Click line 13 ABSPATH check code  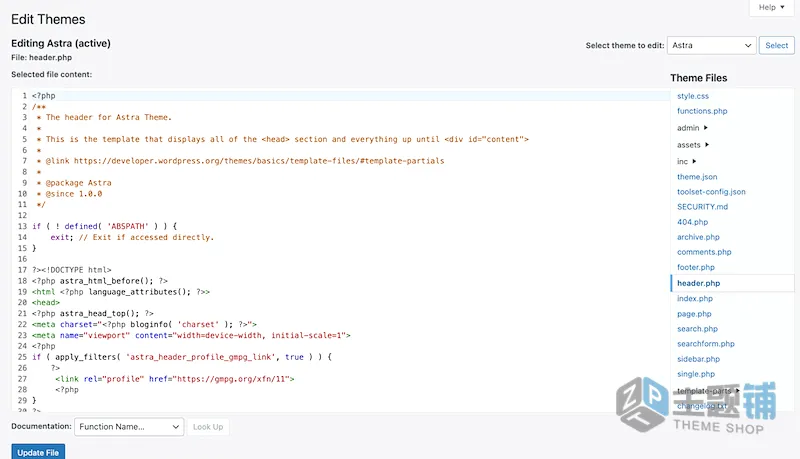tap(105, 226)
